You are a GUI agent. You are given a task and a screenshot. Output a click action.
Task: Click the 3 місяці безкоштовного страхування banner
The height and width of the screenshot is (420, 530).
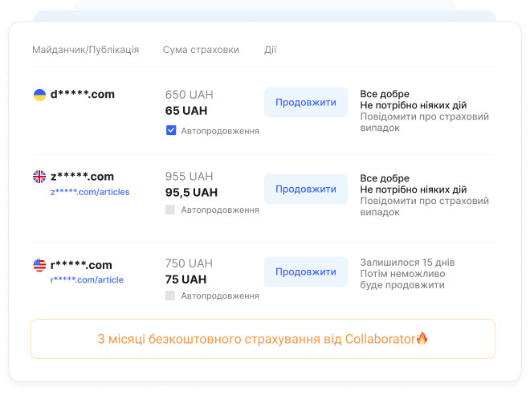tap(263, 339)
